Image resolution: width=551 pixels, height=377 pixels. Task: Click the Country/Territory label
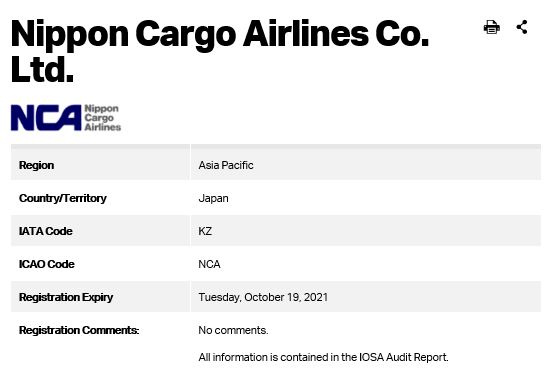63,198
